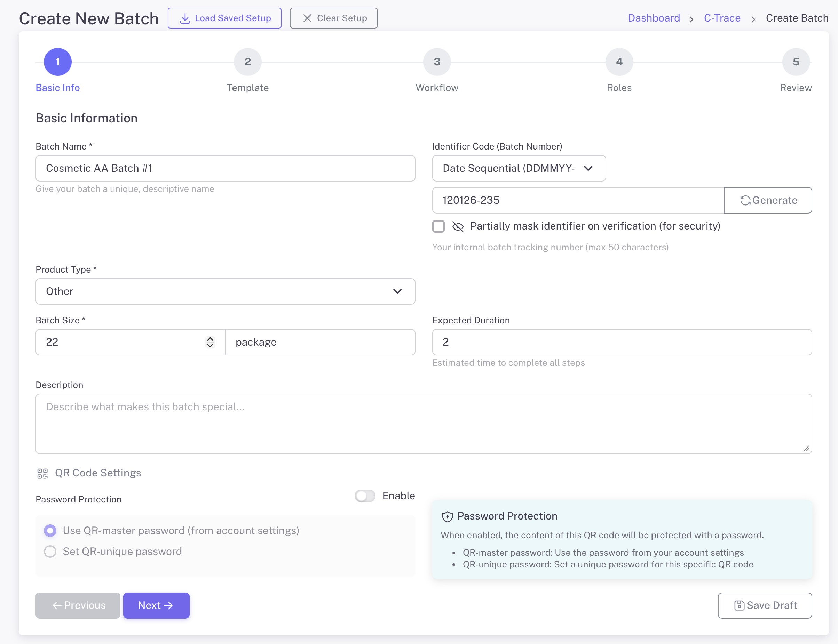This screenshot has width=838, height=644.
Task: Check the partially mask identifier checkbox
Action: click(x=438, y=226)
